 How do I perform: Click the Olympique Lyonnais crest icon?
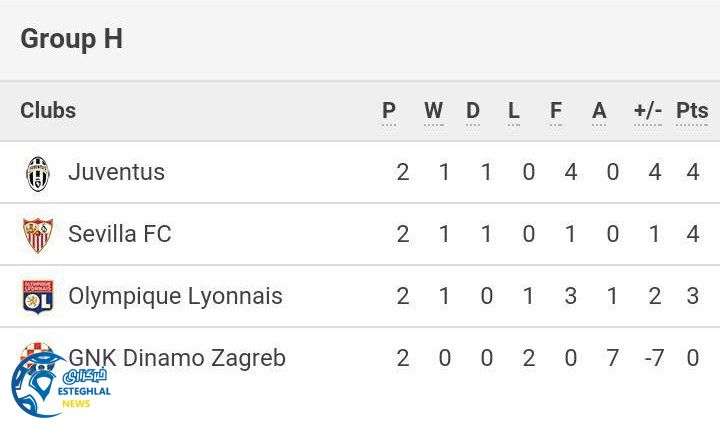(x=37, y=297)
